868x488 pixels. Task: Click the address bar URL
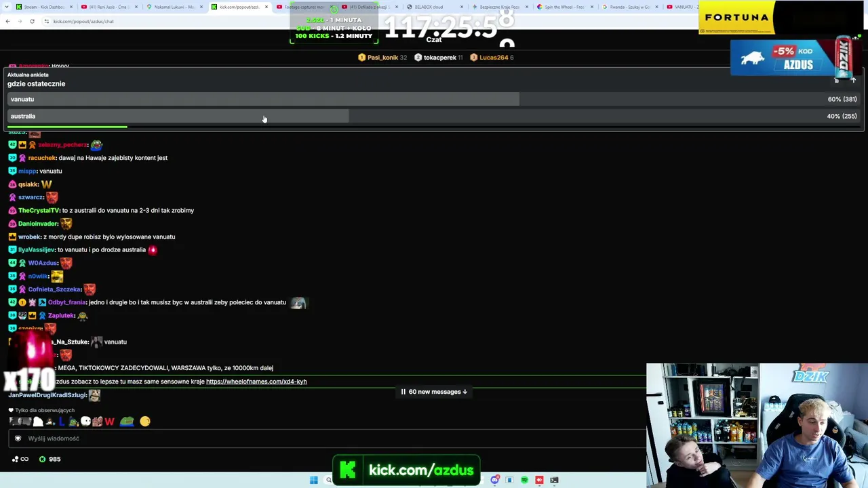(83, 21)
